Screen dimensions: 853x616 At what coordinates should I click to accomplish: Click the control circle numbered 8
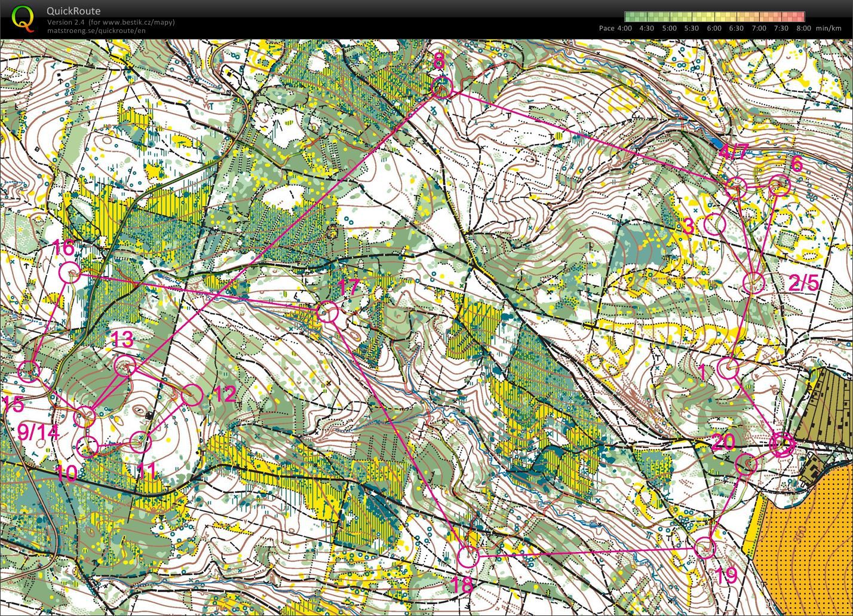[441, 88]
